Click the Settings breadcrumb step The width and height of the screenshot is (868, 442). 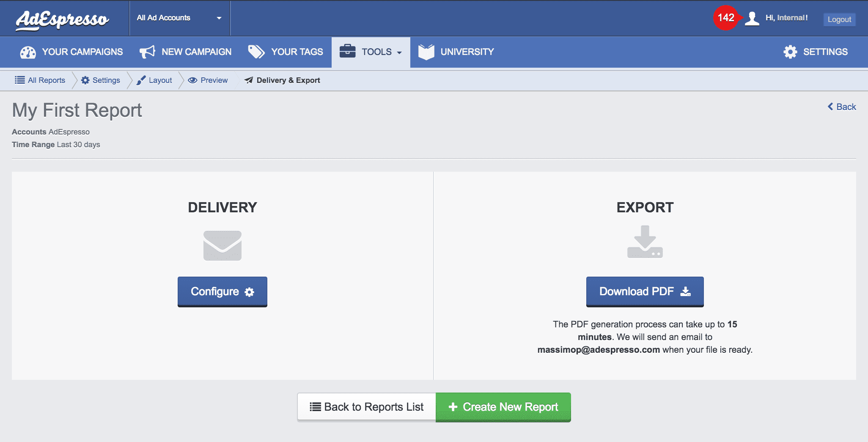[100, 80]
